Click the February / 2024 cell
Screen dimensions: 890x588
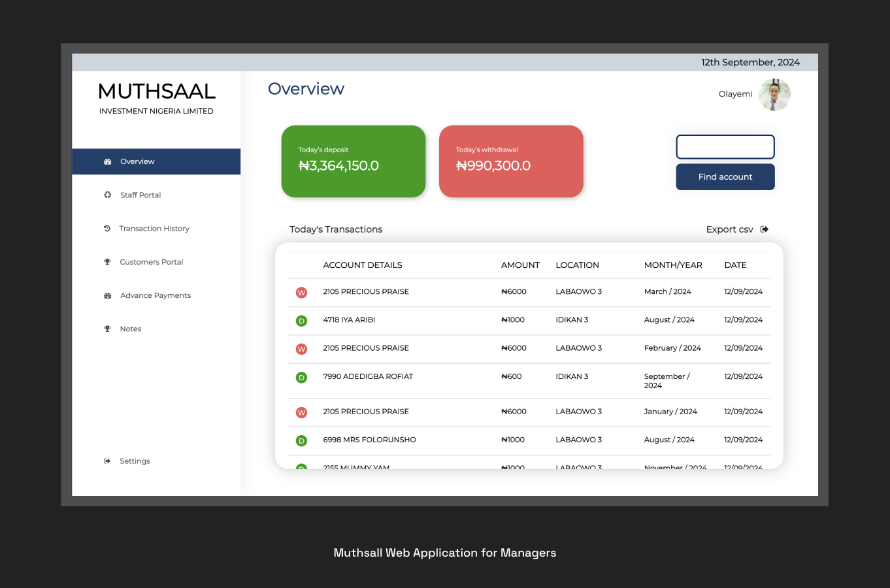(672, 348)
